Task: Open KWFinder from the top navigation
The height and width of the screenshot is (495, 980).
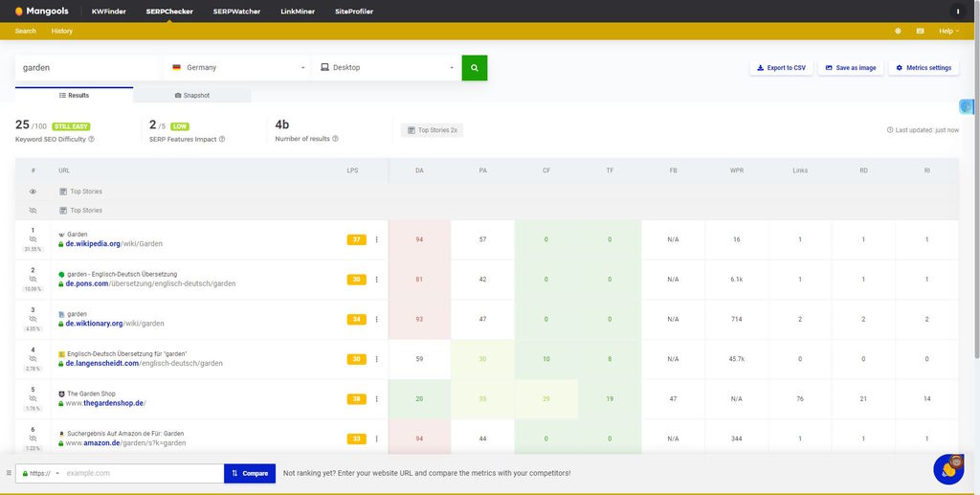Action: click(x=107, y=11)
